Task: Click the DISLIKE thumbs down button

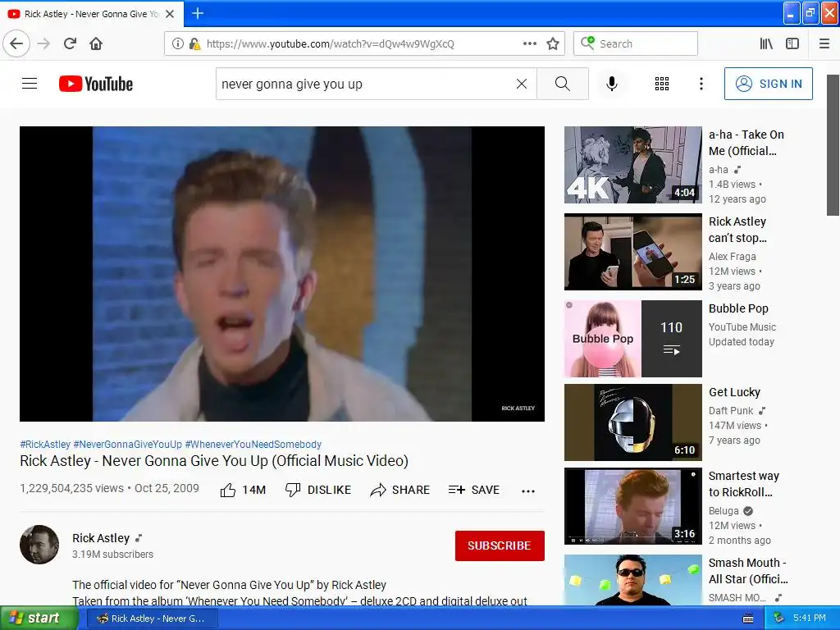Action: 318,490
